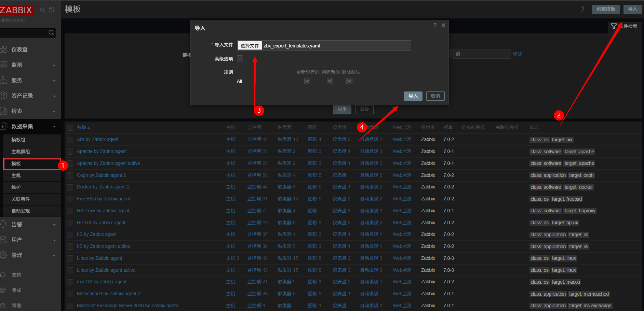644x311 pixels.
Task: Click the sidebar hide toggle icon next to logo
Action: click(52, 10)
